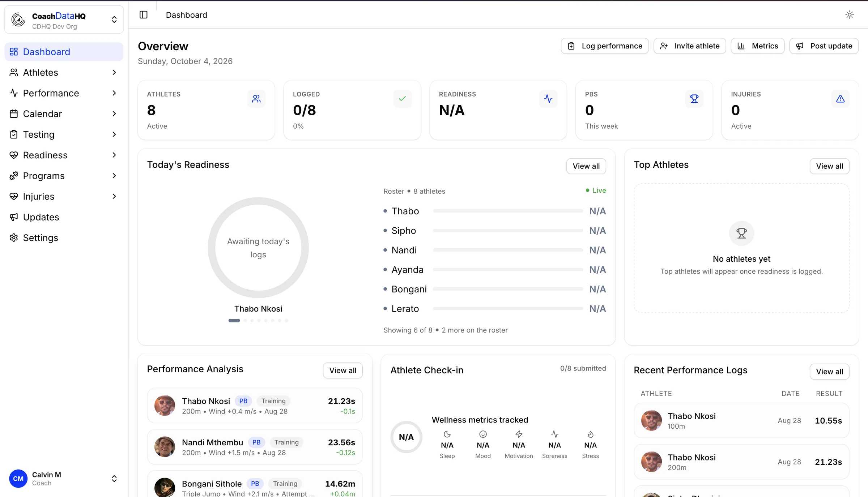Image resolution: width=868 pixels, height=497 pixels.
Task: Open Bongani Sithole Triple Jump card
Action: coord(255,484)
